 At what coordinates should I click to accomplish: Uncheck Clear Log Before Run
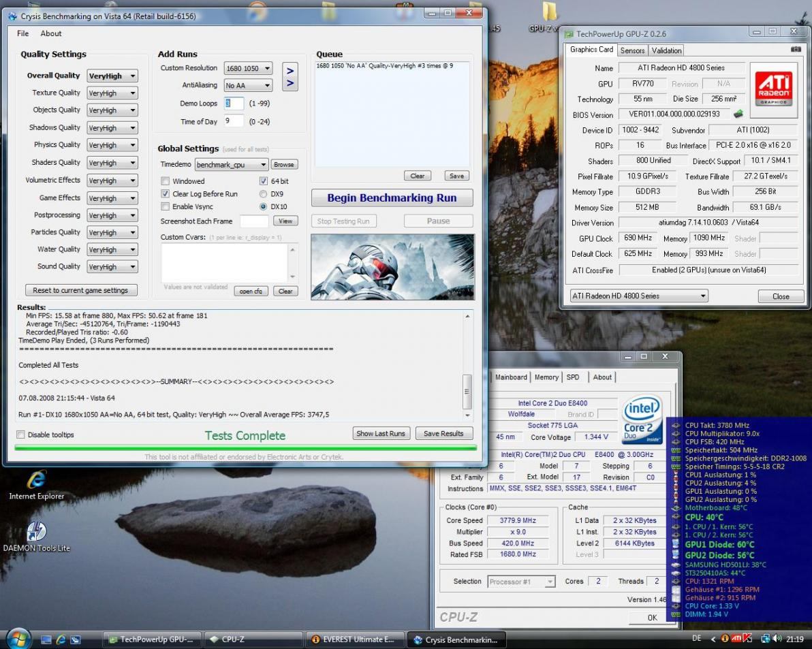click(166, 194)
